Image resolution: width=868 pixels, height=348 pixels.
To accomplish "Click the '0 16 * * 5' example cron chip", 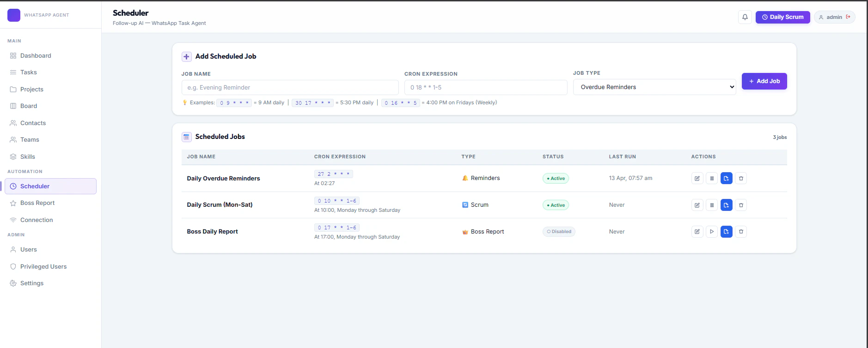I will (x=401, y=103).
